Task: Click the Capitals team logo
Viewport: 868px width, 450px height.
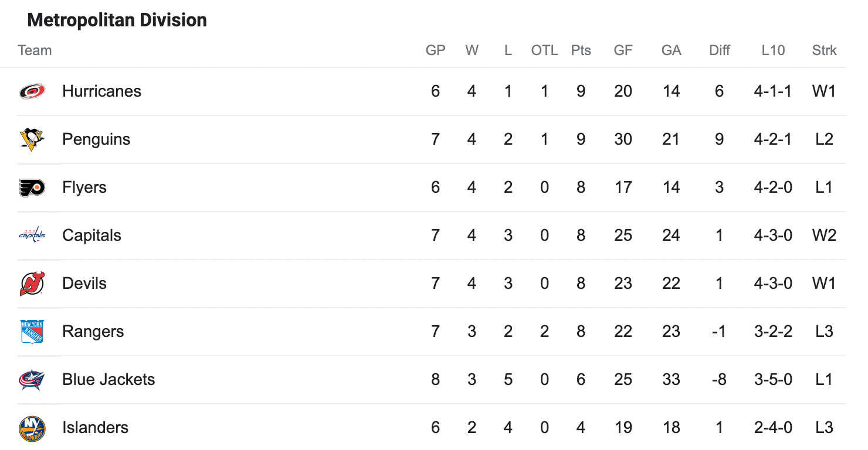Action: pos(32,236)
